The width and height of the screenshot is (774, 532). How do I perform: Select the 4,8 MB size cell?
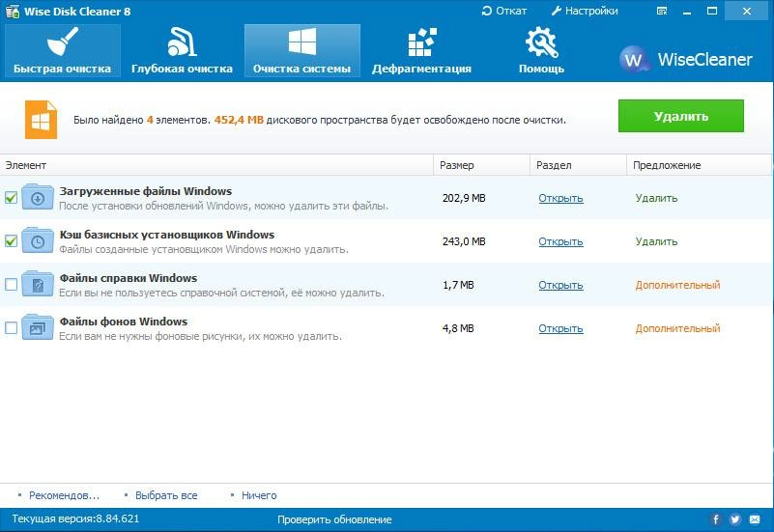point(458,328)
